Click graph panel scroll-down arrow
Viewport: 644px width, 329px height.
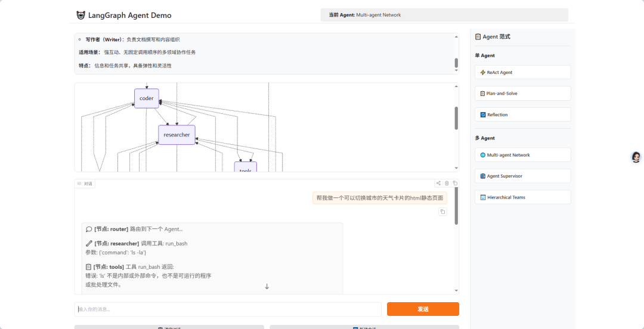456,168
